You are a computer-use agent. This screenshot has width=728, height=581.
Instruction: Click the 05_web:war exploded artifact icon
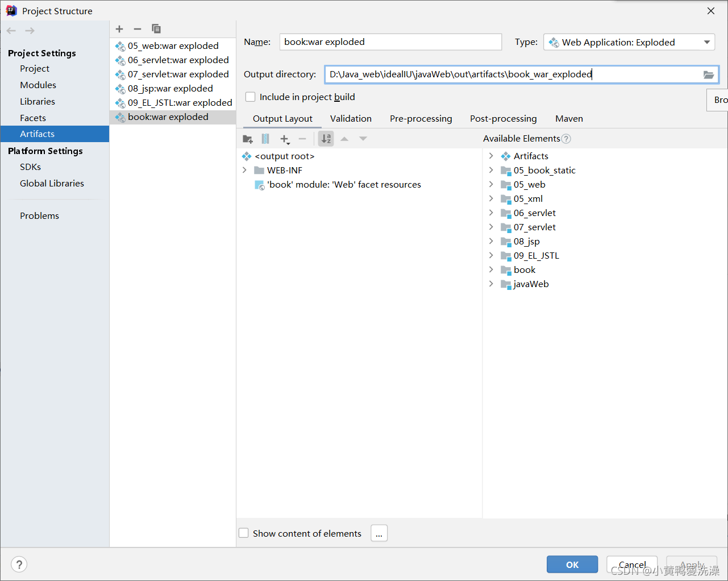click(x=120, y=46)
